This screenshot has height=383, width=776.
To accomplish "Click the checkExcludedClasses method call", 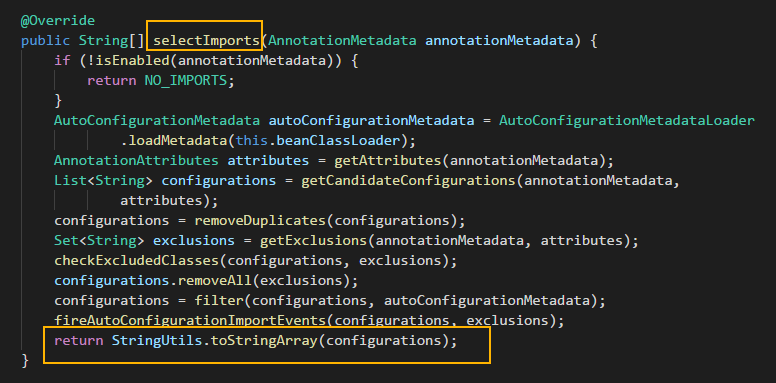I will click(x=137, y=261).
